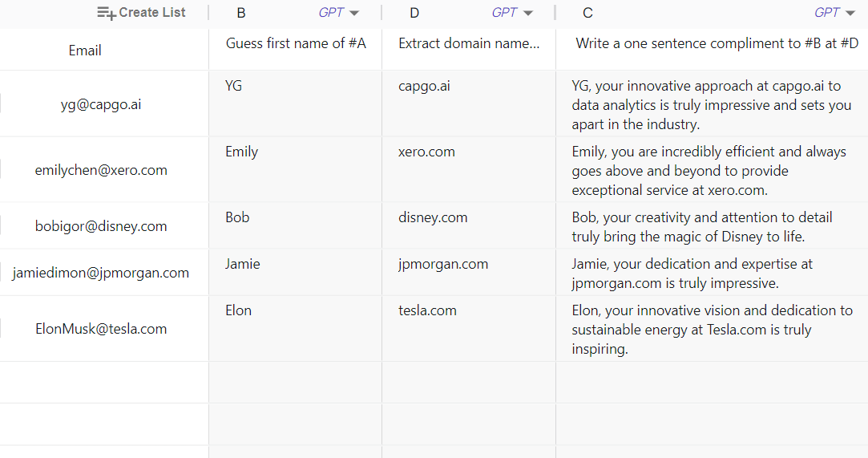Click the Elon compliment sentence cell

(712, 330)
